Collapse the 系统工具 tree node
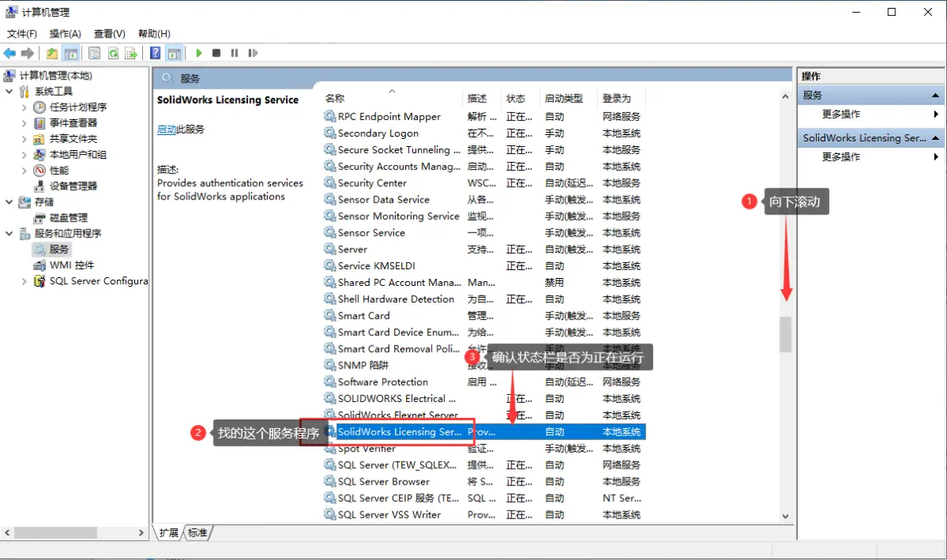947x560 pixels. click(9, 91)
